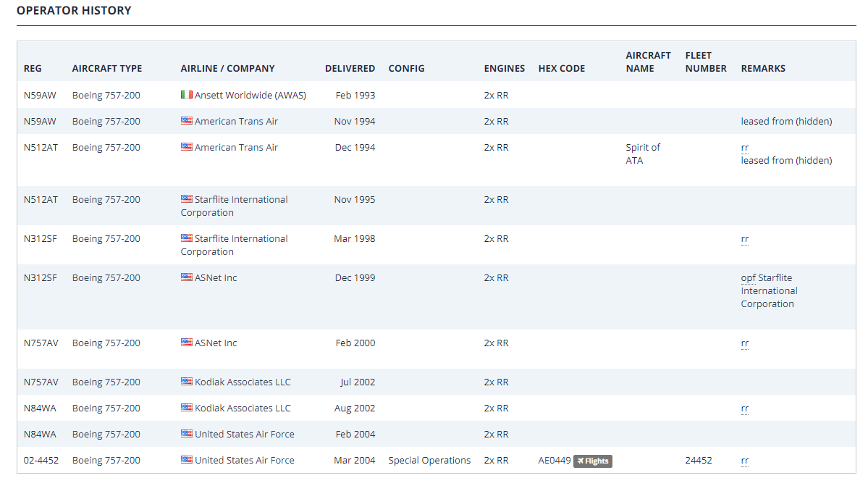The height and width of the screenshot is (486, 868).
Task: Click the US flag in the N84WA Kodiak Associates row
Action: 187,407
